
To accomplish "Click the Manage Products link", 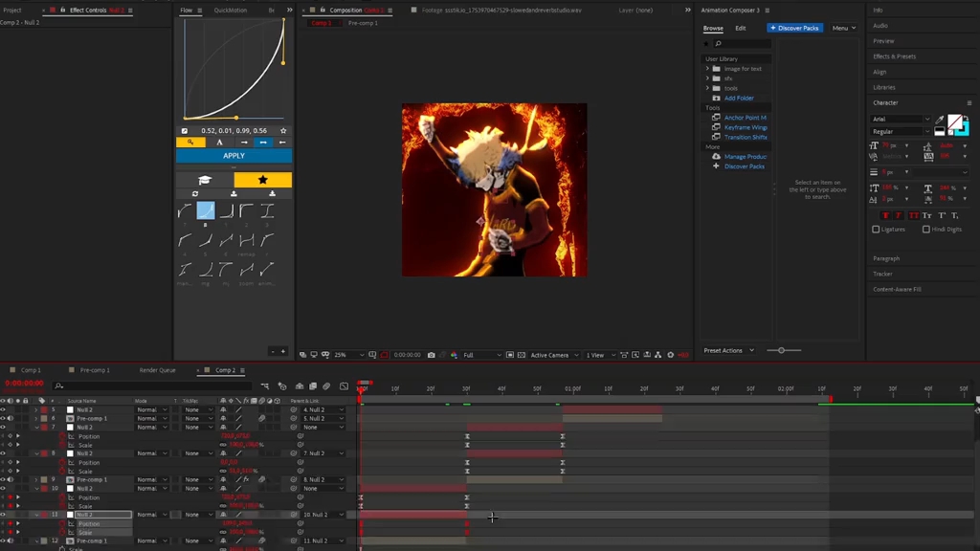I will click(745, 157).
